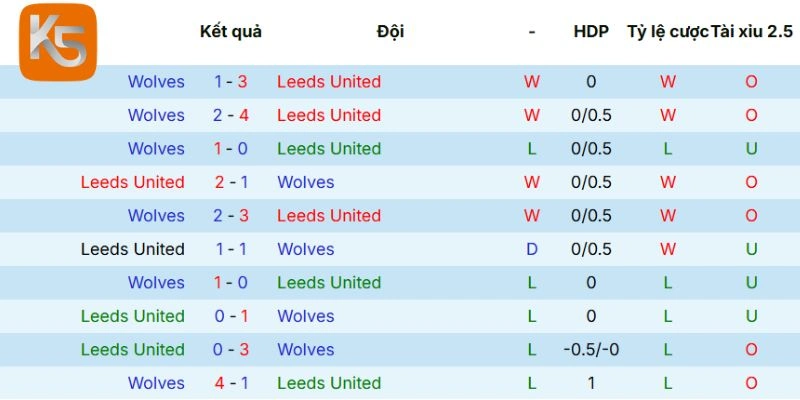800x400 pixels.
Task: Click the Tỷ lệ cược column header
Action: (667, 31)
